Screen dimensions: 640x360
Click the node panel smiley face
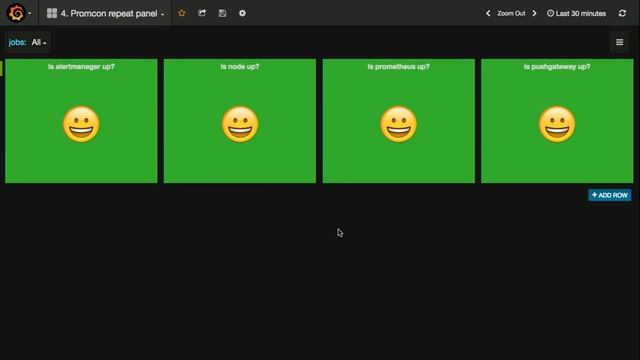coord(240,124)
